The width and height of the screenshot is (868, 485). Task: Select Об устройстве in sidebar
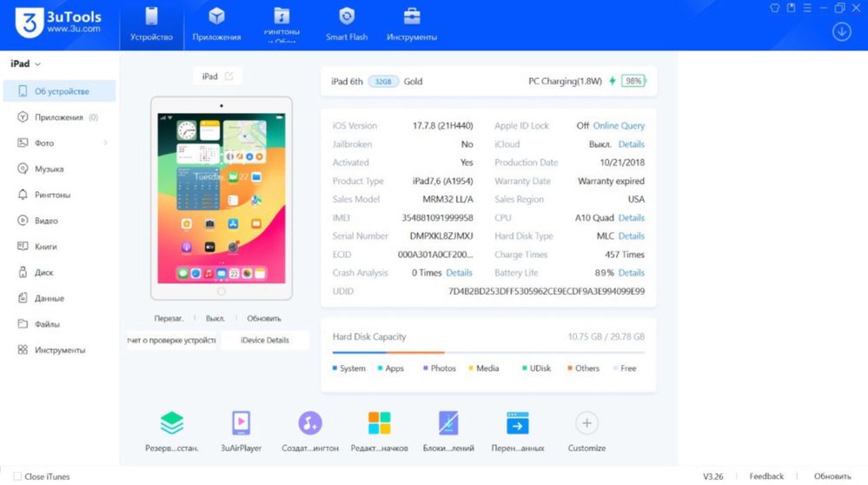coord(60,91)
